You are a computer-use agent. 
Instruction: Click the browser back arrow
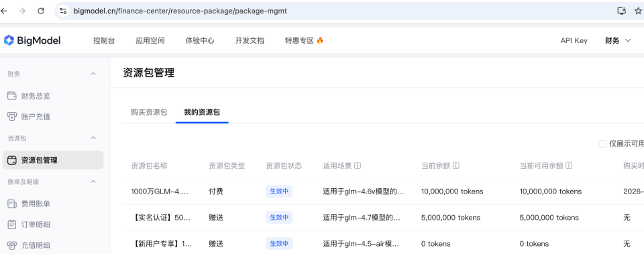click(4, 11)
